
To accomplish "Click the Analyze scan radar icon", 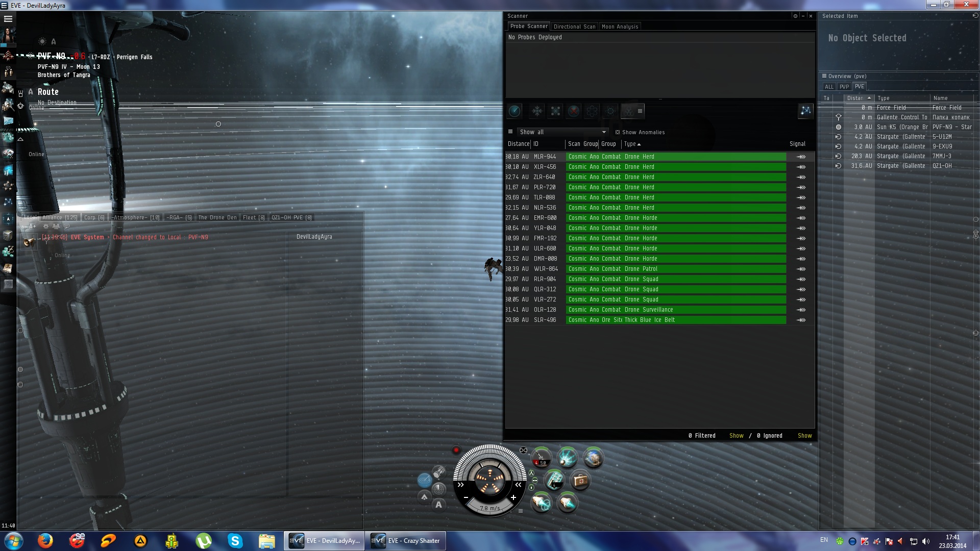I will pyautogui.click(x=514, y=111).
